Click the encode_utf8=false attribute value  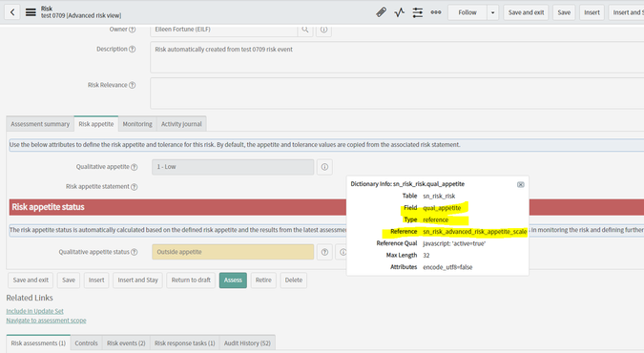(x=447, y=267)
